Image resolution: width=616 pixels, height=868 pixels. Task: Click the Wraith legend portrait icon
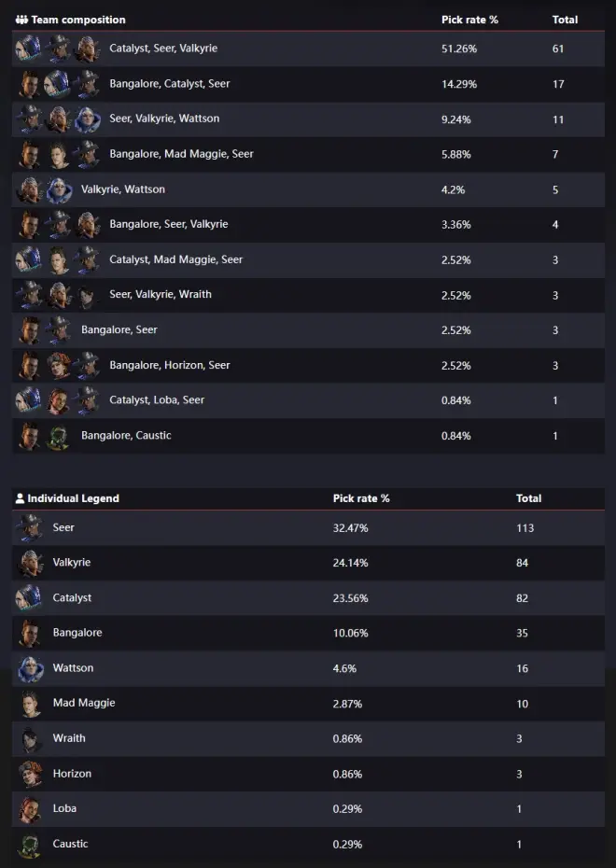(30, 738)
